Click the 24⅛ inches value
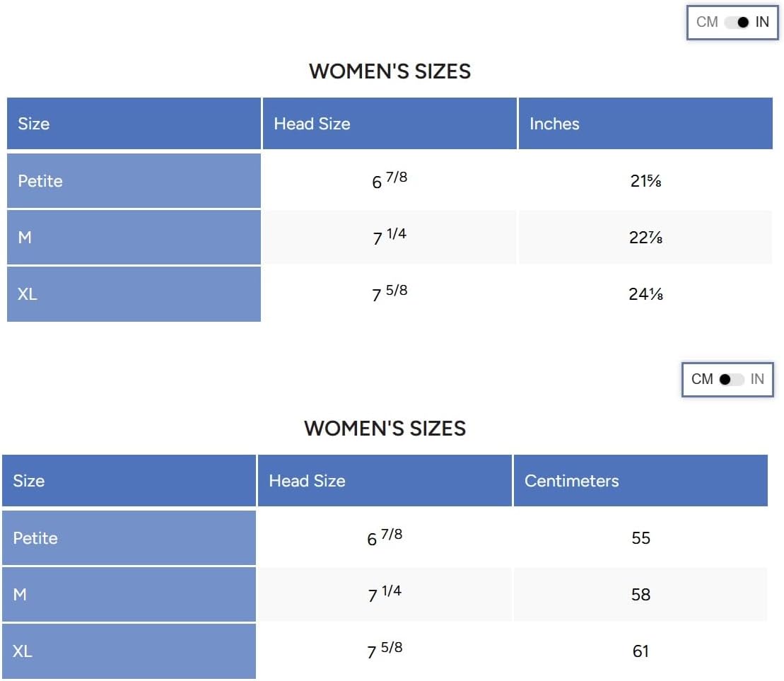 pyautogui.click(x=645, y=294)
